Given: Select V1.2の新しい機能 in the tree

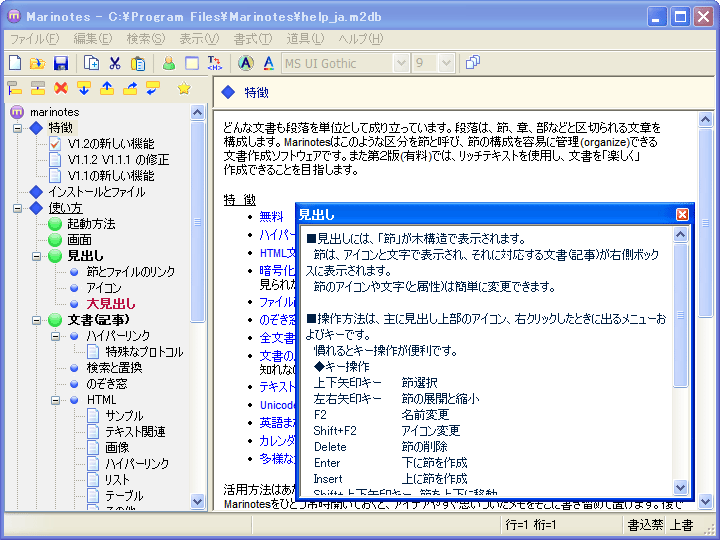Looking at the screenshot, I should [x=111, y=144].
